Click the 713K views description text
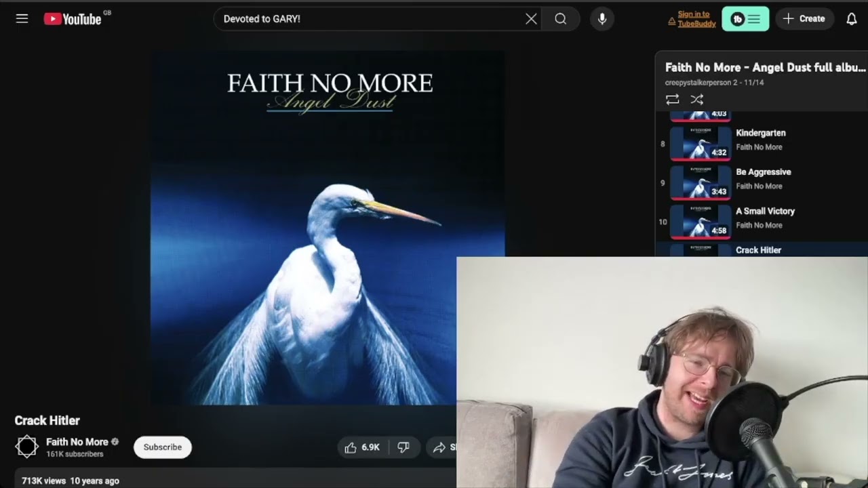Image resolution: width=868 pixels, height=488 pixels. (x=71, y=481)
